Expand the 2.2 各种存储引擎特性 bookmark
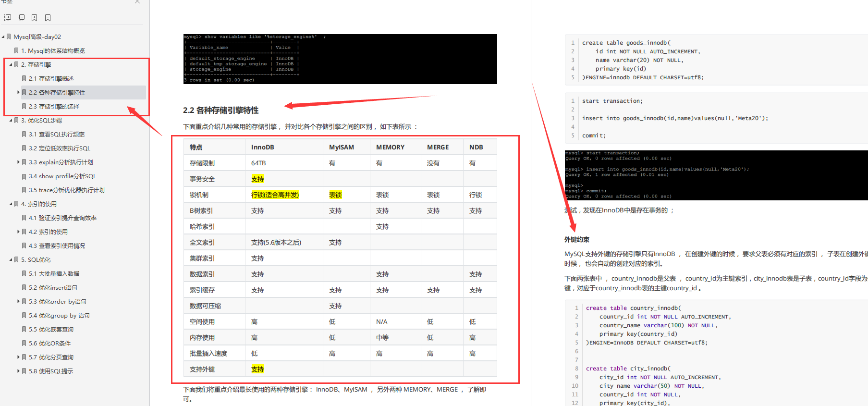This screenshot has width=868, height=406. point(18,92)
